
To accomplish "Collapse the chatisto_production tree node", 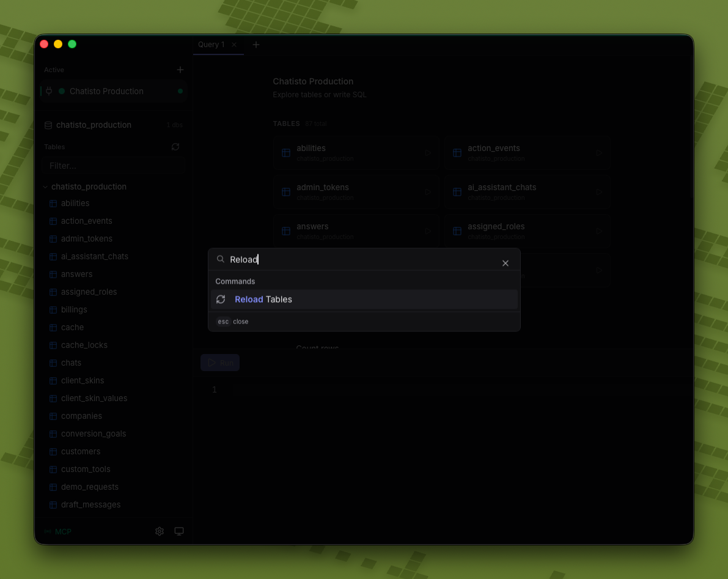I will pyautogui.click(x=45, y=186).
